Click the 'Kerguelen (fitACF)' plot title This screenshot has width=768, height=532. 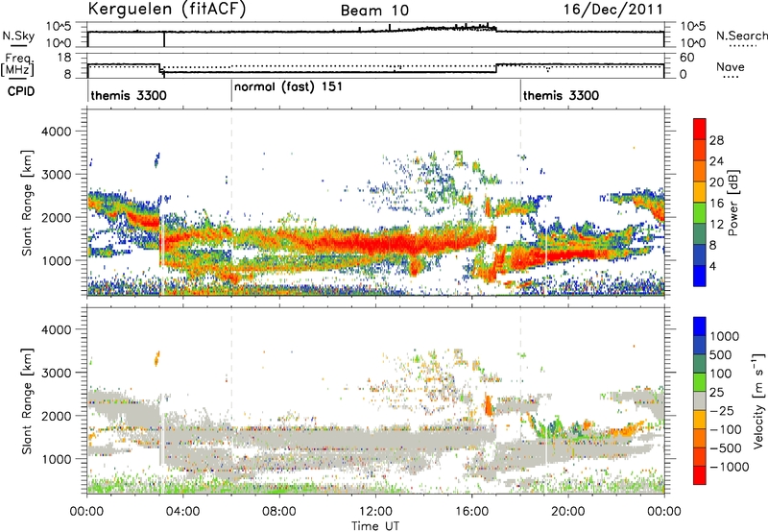[x=166, y=9]
